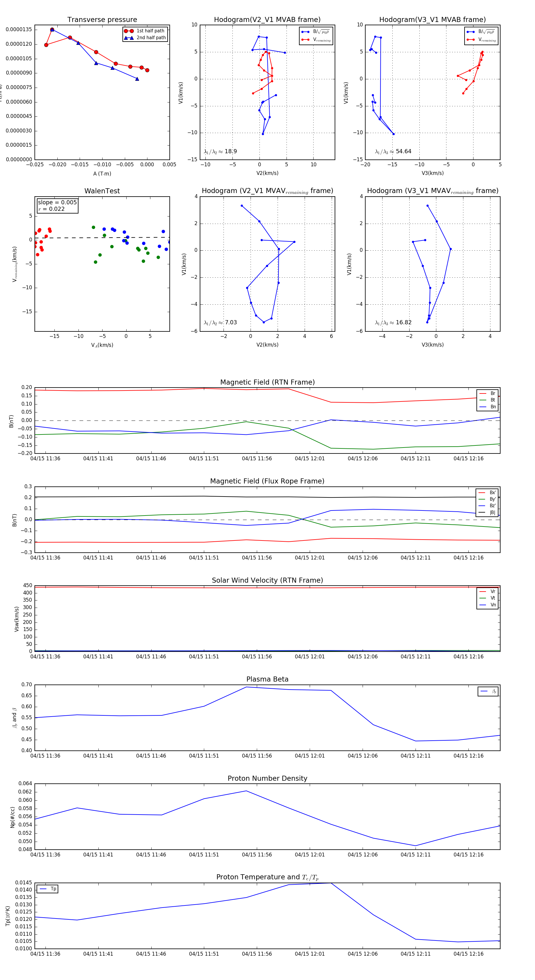535x980 pixels.
Task: Click 'Hodogram(V3_V1 MVAB frame)' title
Action: click(x=432, y=20)
